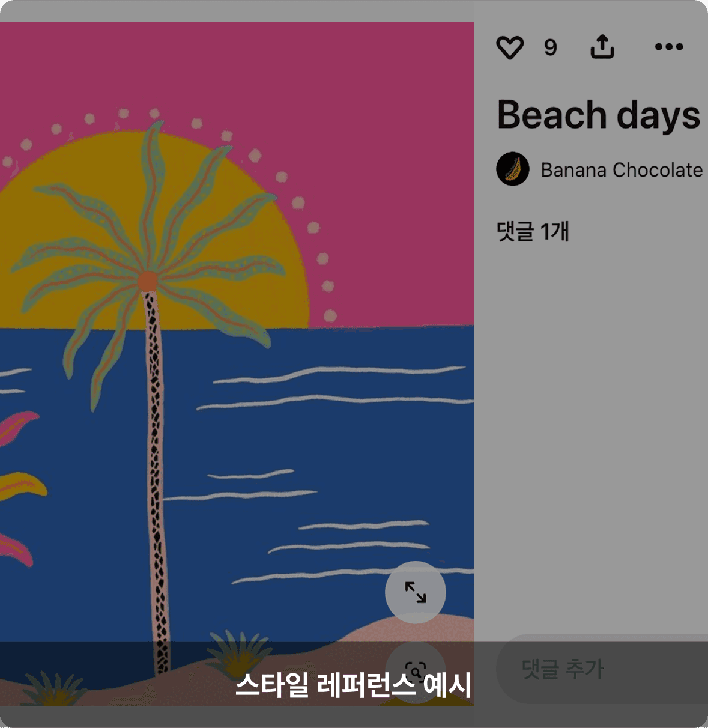Select the Beach days pin title
The height and width of the screenshot is (728, 708).
[x=599, y=115]
